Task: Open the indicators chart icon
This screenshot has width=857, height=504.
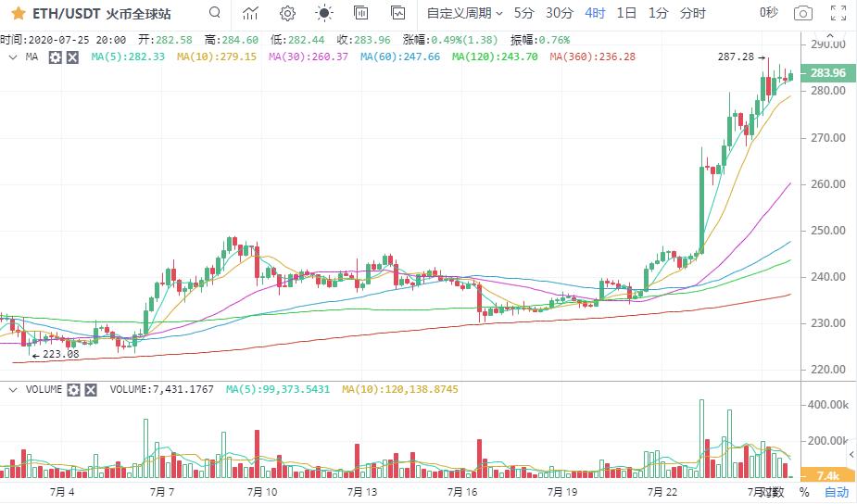Action: (250, 13)
